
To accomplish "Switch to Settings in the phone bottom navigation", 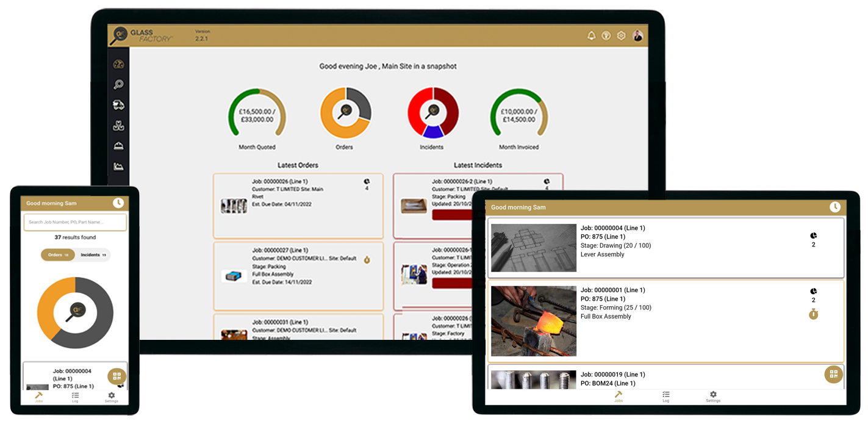I will 111,395.
